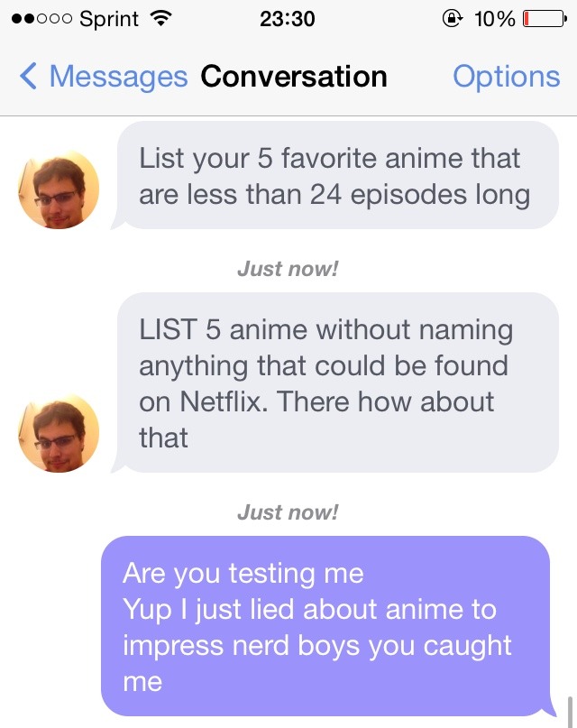Open sender avatar beside first message
Screen dimensions: 577x728
point(59,189)
